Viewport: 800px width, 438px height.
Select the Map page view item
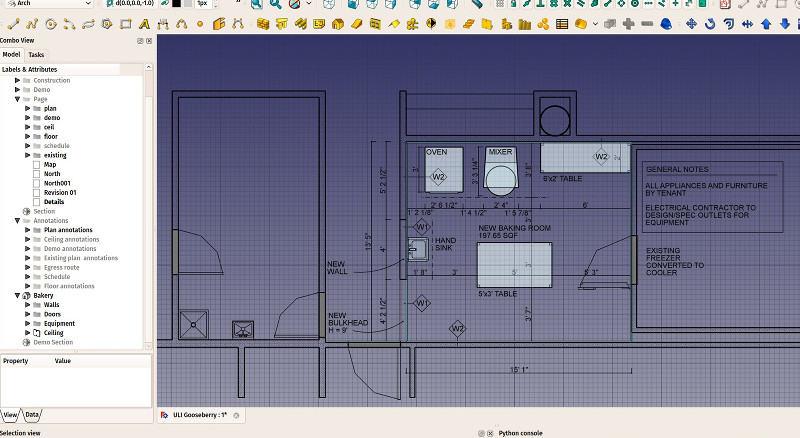tap(50, 164)
